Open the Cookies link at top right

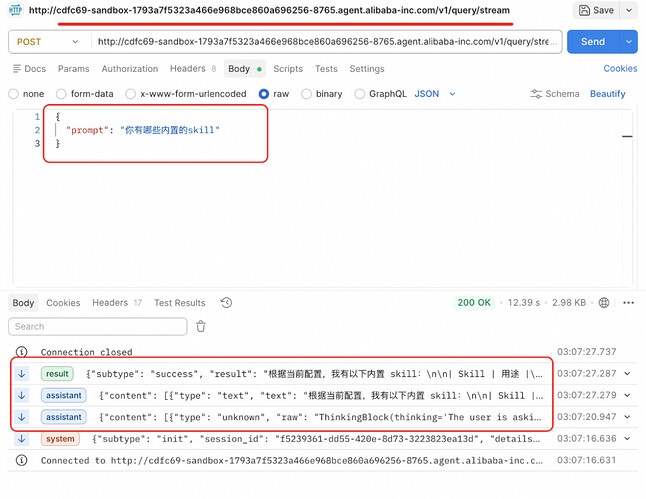pos(620,68)
